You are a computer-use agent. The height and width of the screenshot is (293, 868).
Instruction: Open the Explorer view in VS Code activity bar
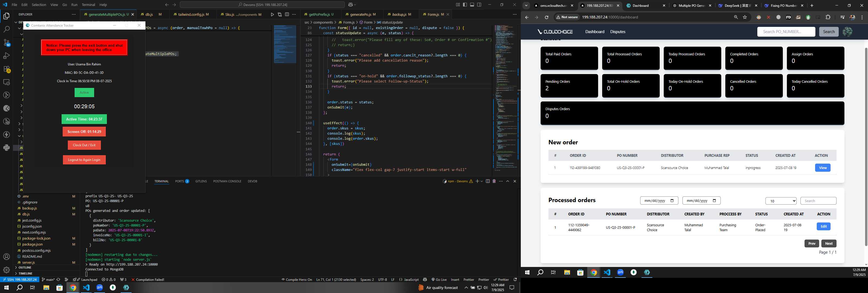tap(7, 16)
